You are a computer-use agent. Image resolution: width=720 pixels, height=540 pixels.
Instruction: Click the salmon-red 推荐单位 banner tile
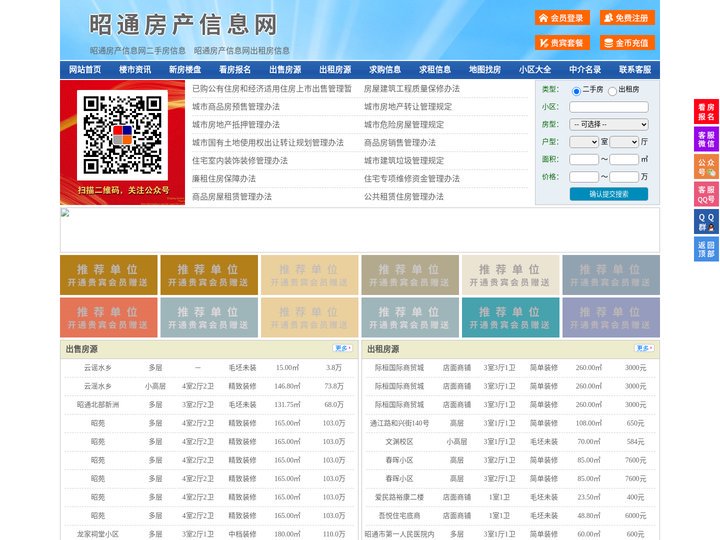pyautogui.click(x=108, y=317)
